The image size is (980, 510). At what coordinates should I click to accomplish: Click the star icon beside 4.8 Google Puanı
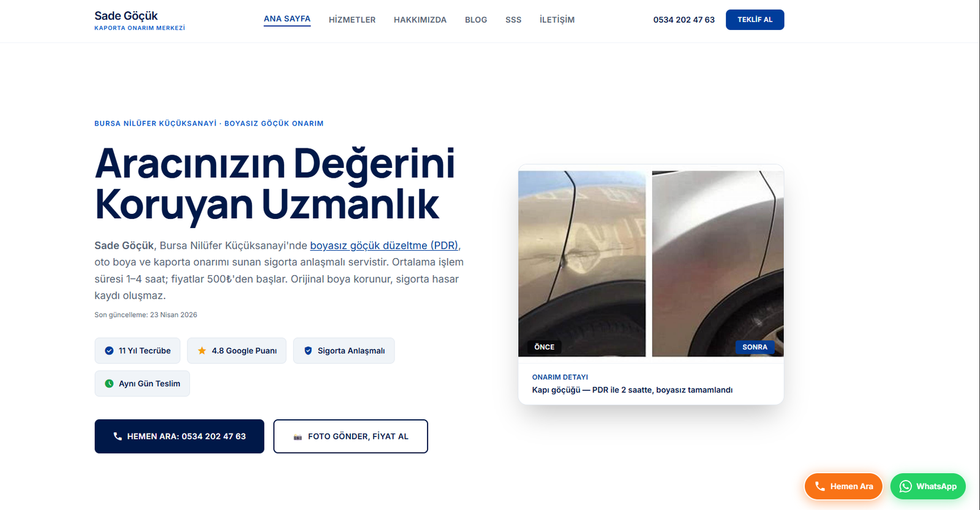[202, 351]
